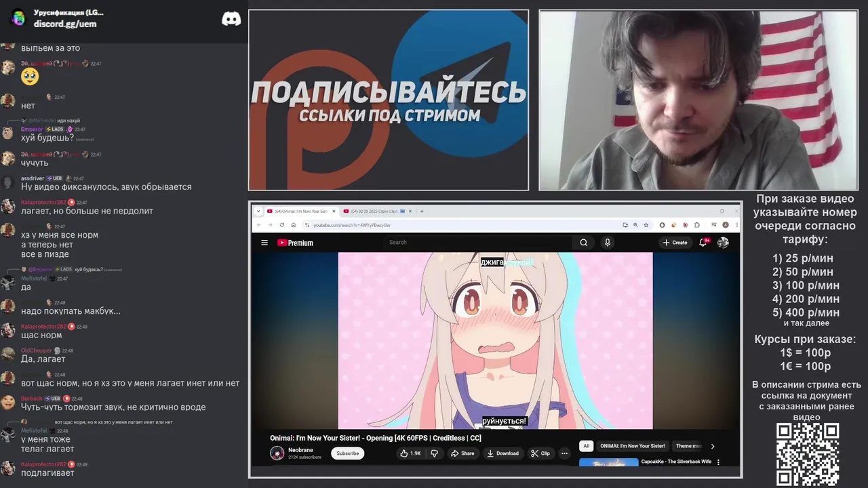The image size is (868, 488).
Task: Open the Chrome profile avatar
Action: pyautogui.click(x=725, y=225)
